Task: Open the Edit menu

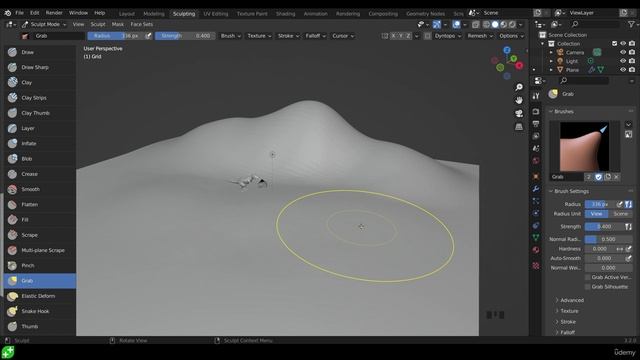Action: click(x=35, y=13)
